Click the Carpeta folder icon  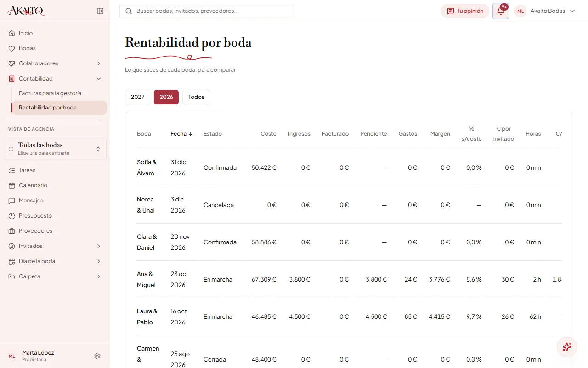12,276
